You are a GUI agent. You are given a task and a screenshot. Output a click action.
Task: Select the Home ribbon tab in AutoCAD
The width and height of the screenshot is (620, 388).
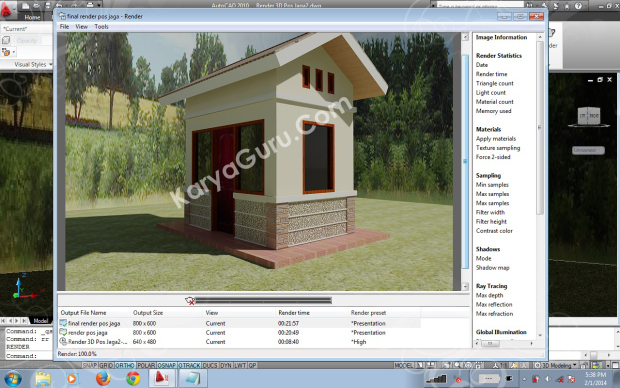click(32, 17)
